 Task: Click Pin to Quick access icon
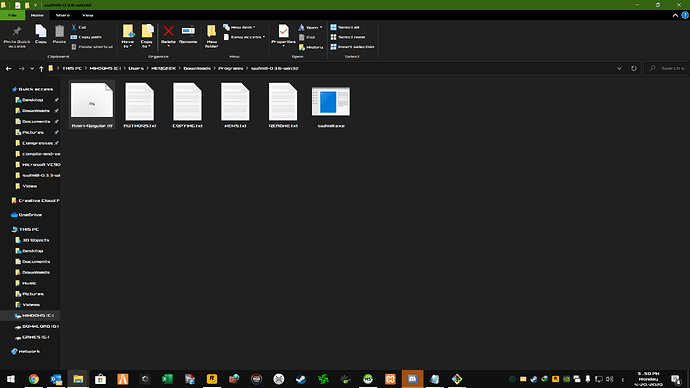coord(17,31)
